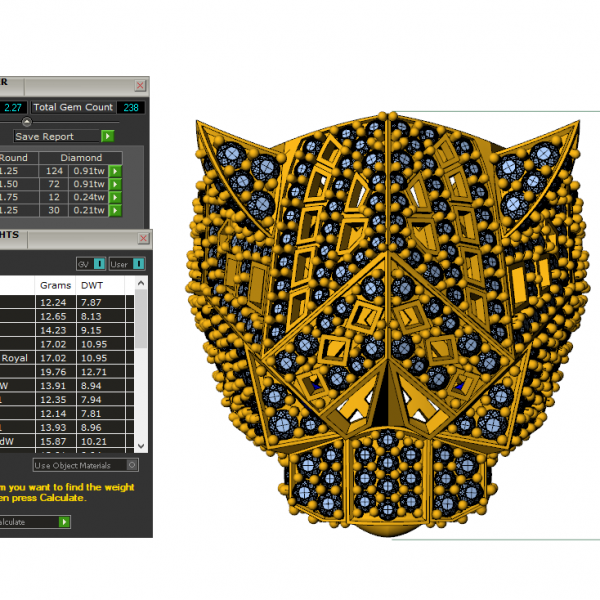This screenshot has height=600, width=600.
Task: Click green arrow for 12 diamonds row
Action: (115, 197)
